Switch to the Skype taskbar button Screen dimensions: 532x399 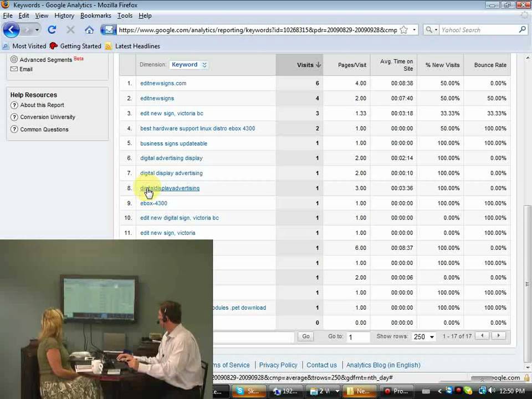tap(249, 391)
